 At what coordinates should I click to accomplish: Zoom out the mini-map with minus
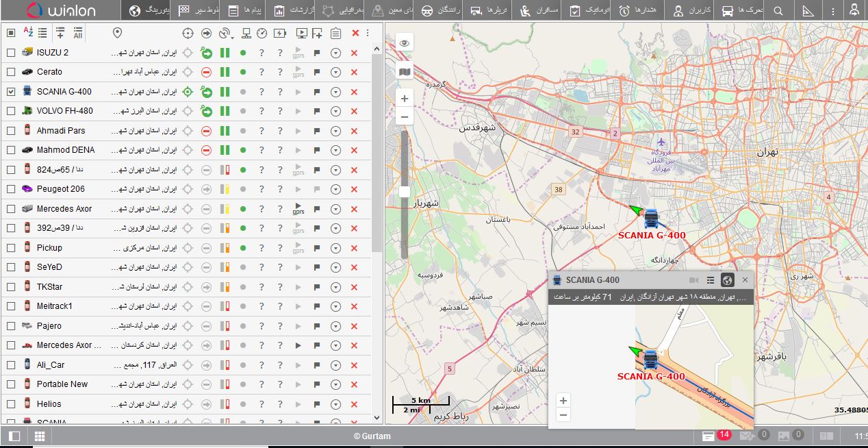click(x=563, y=414)
